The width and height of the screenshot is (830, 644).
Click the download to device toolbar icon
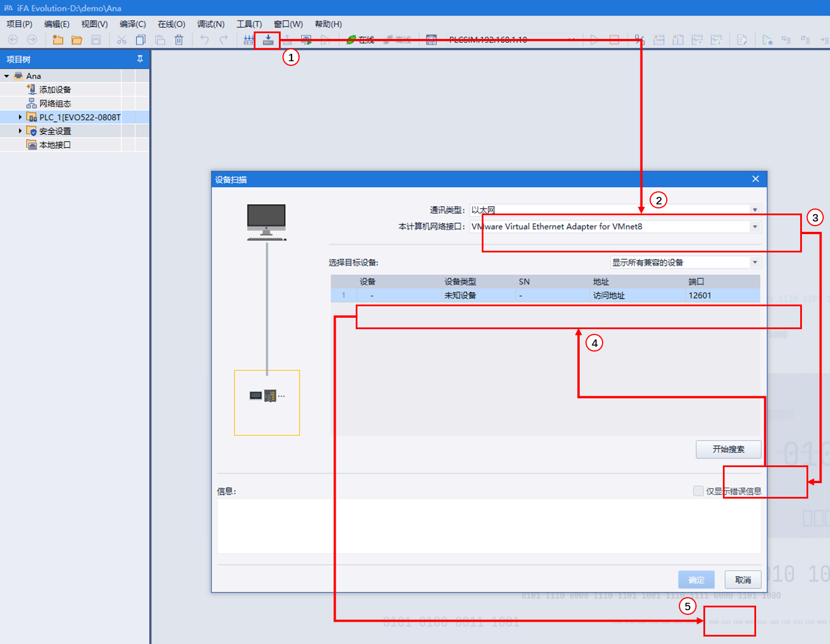[268, 40]
